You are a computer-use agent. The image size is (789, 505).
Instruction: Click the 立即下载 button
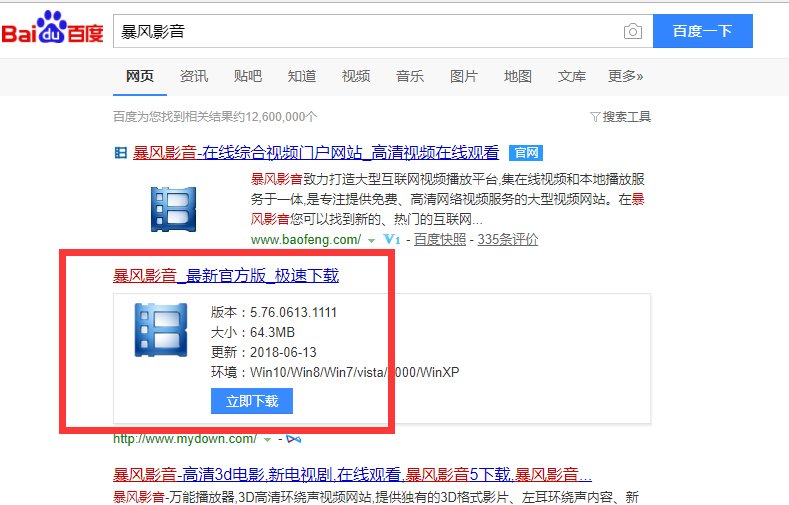pyautogui.click(x=252, y=401)
